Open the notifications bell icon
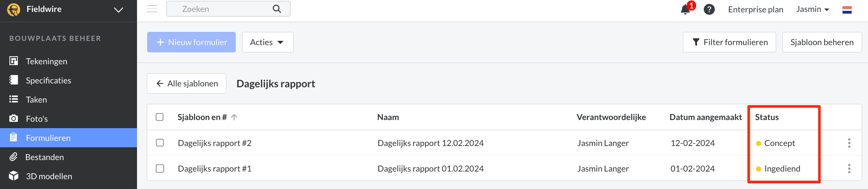This screenshot has width=868, height=189. point(685,9)
